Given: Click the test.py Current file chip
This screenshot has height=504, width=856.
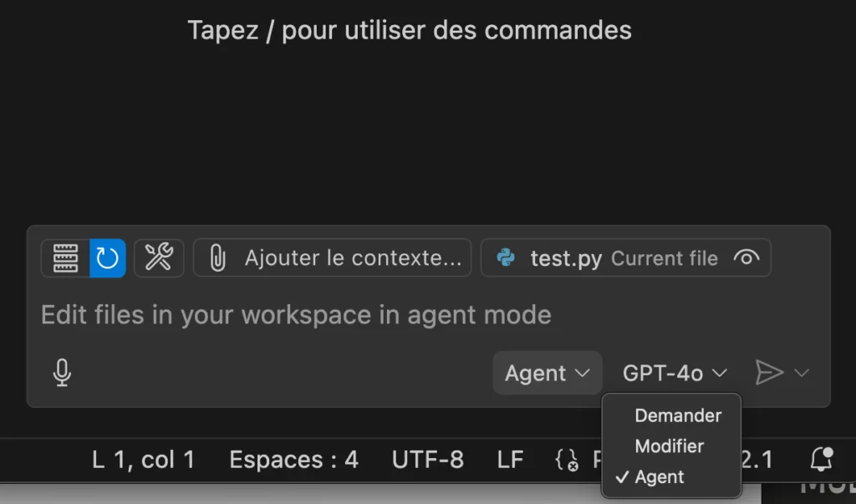Looking at the screenshot, I should (625, 257).
